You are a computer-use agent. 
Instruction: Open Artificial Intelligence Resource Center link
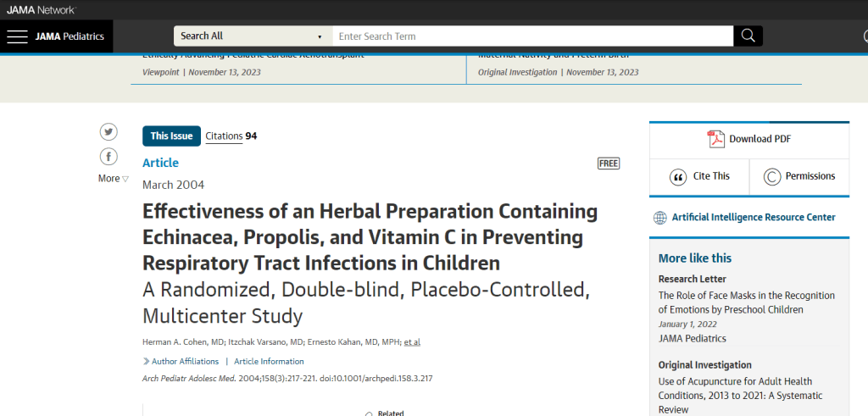click(x=754, y=218)
